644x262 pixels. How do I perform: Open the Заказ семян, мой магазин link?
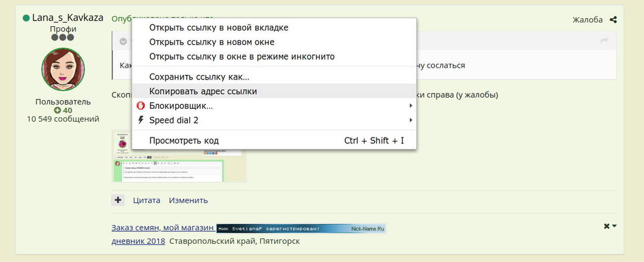(162, 228)
